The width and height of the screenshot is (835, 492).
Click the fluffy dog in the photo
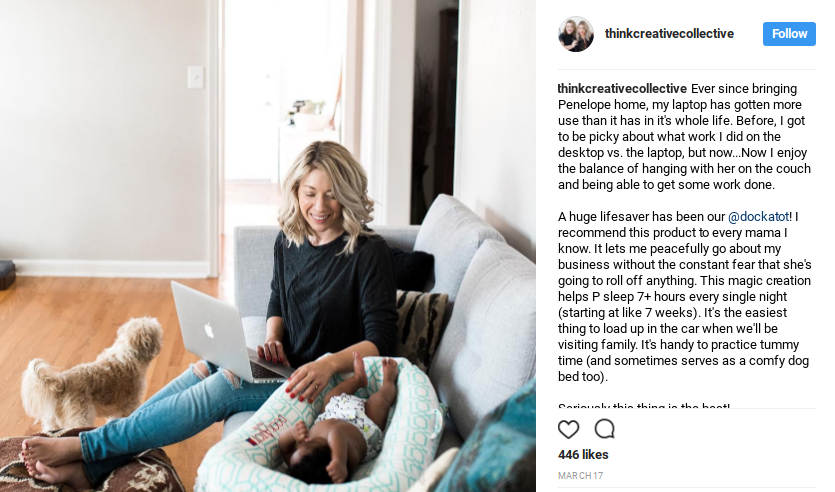pos(93,372)
